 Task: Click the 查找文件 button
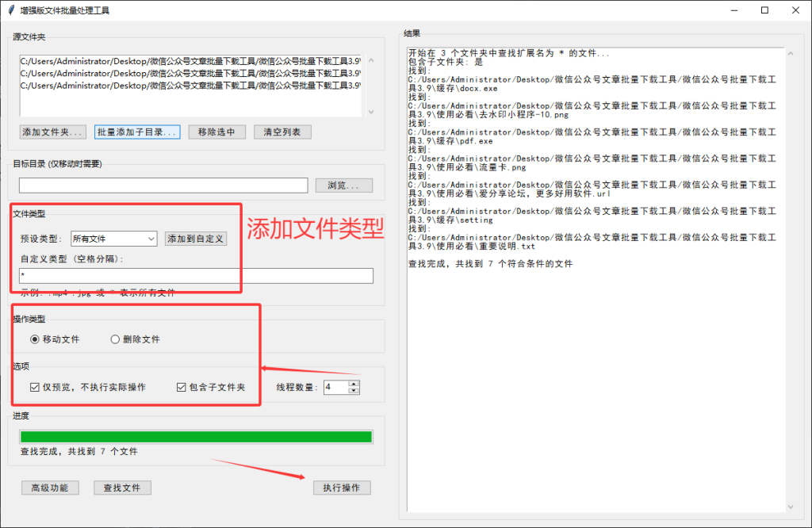coord(122,488)
